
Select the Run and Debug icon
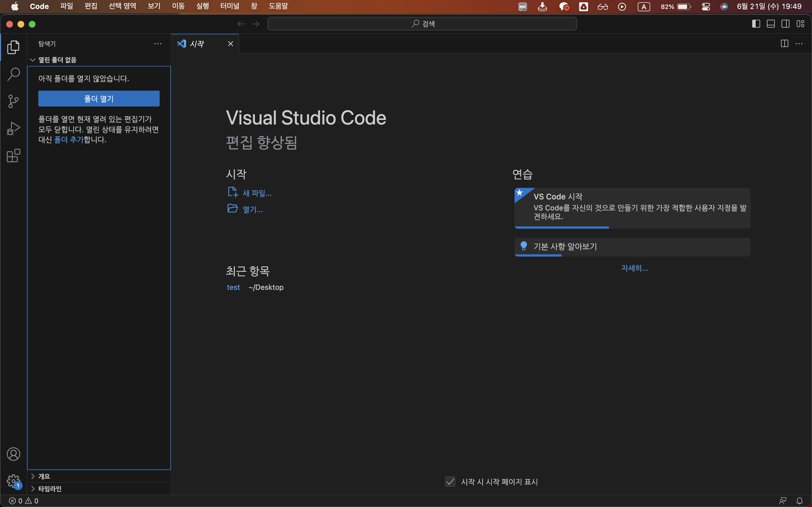[x=13, y=128]
